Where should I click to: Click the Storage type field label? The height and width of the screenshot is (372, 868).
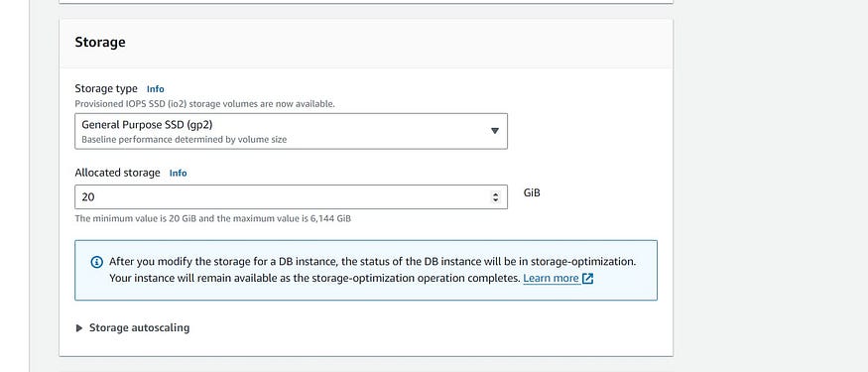106,88
